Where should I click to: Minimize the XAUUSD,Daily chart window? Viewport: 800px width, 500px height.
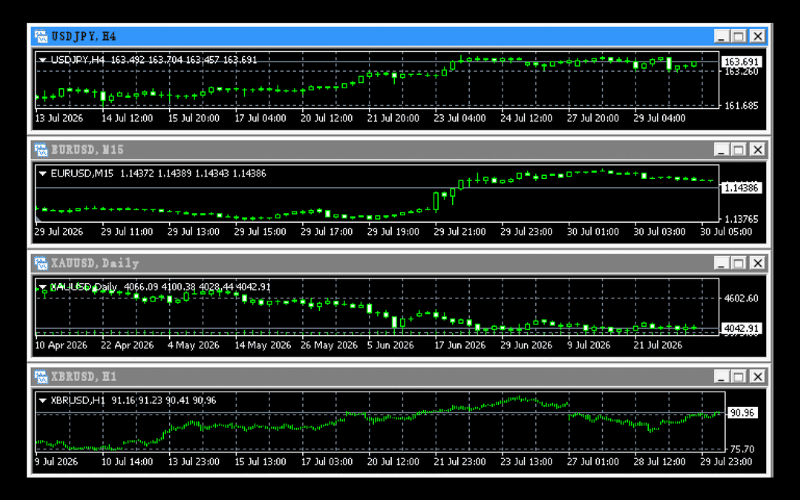721,263
